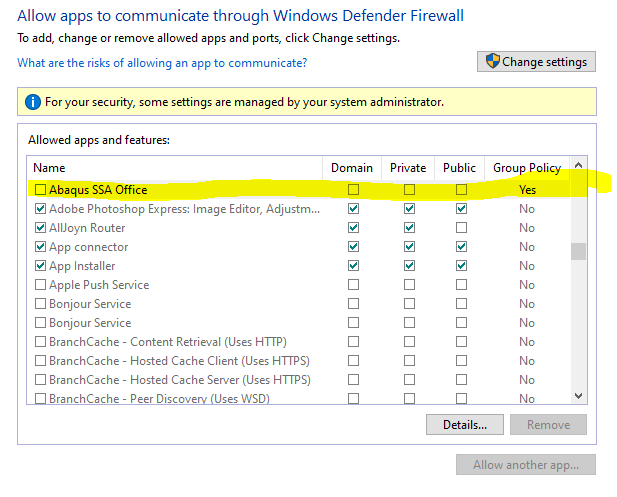Screen dimensions: 617x497
Task: Uncheck the App Installer name checkbox
Action: [40, 266]
